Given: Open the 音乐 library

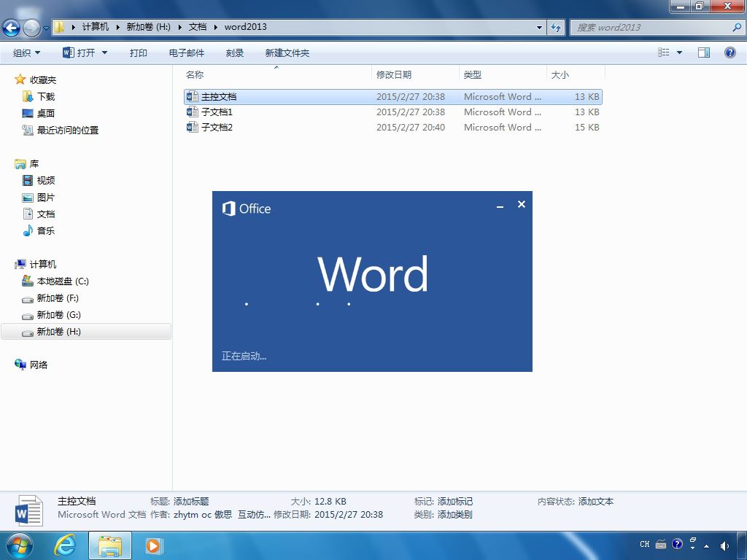Looking at the screenshot, I should click(46, 230).
